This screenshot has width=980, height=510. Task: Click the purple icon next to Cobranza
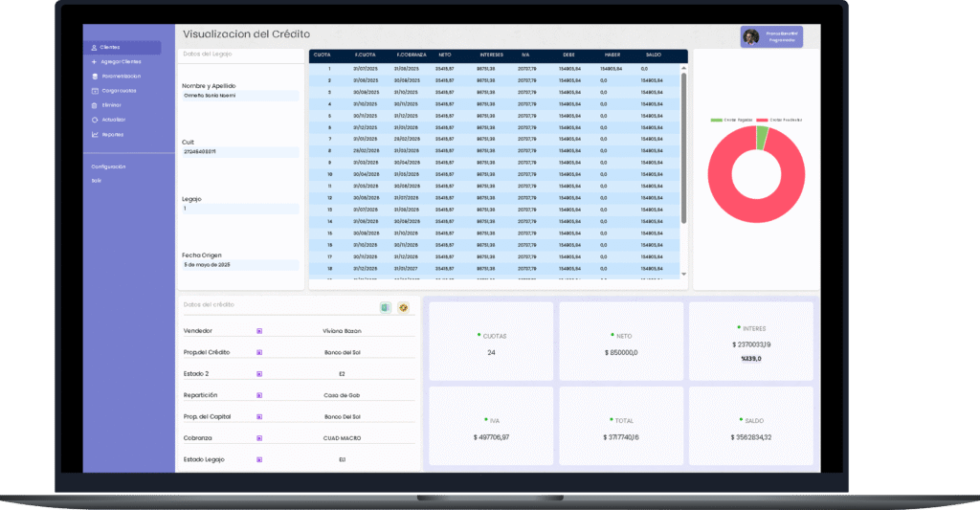[x=258, y=438]
